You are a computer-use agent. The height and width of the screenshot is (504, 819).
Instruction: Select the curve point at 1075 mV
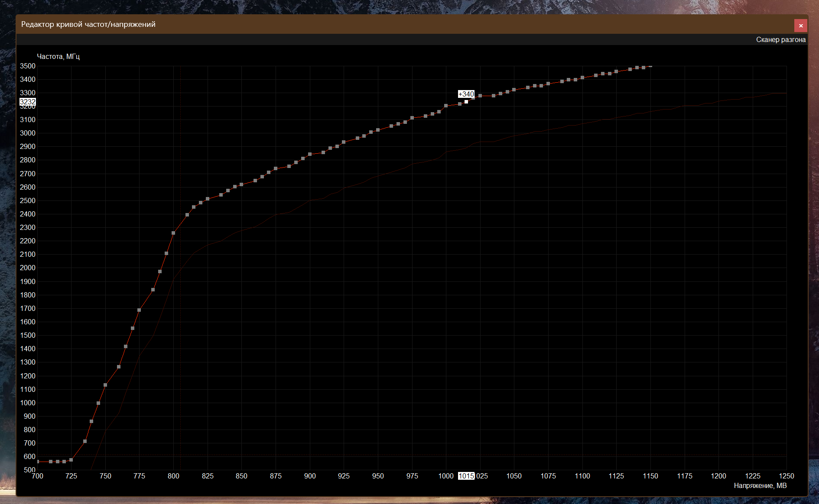548,84
